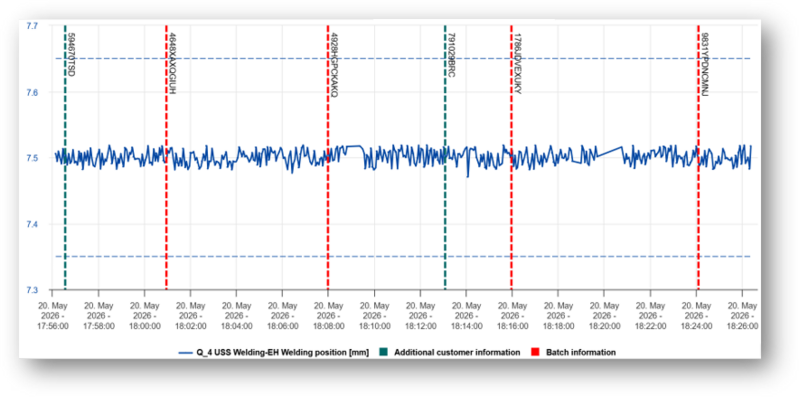Viewport: 799px width, 397px height.
Task: Select the red batch marker label 9831YPONCMNJ
Action: click(705, 65)
